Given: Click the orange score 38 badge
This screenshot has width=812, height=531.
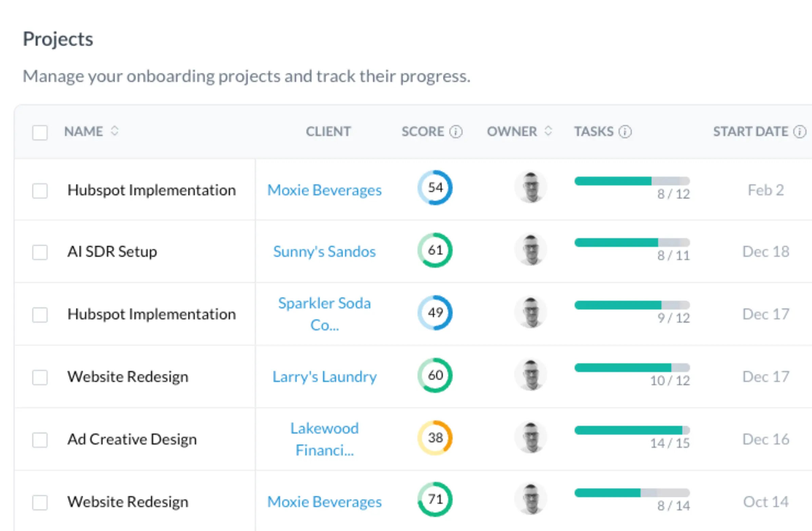Looking at the screenshot, I should pos(435,437).
